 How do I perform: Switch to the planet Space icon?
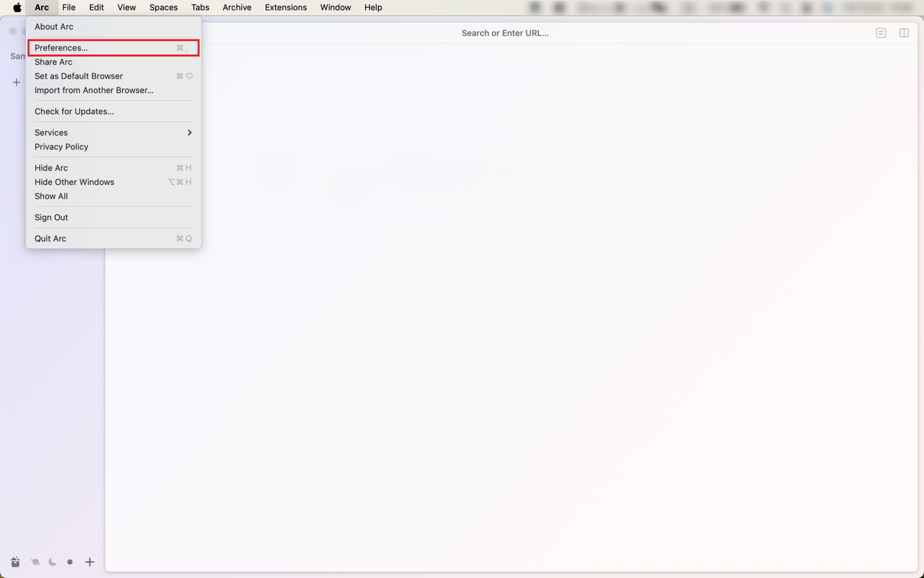pyautogui.click(x=35, y=562)
